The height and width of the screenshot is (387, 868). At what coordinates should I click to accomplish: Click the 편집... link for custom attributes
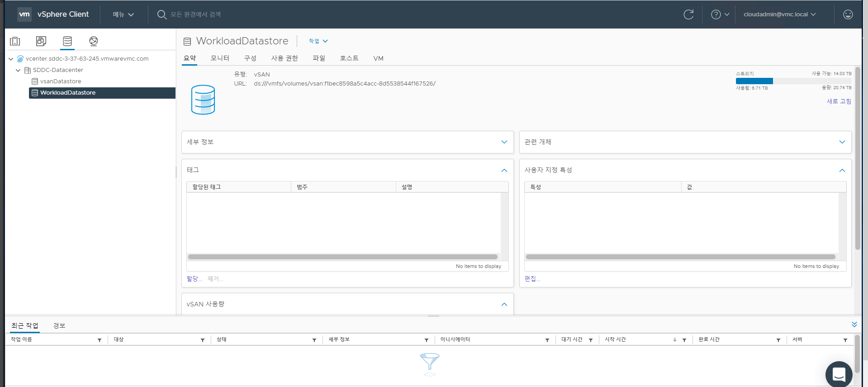pyautogui.click(x=532, y=279)
